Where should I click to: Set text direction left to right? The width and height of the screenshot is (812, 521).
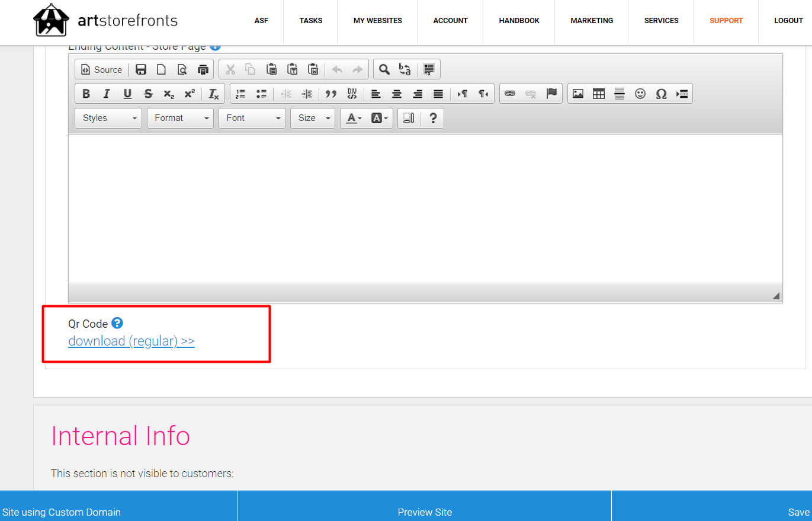tap(463, 94)
